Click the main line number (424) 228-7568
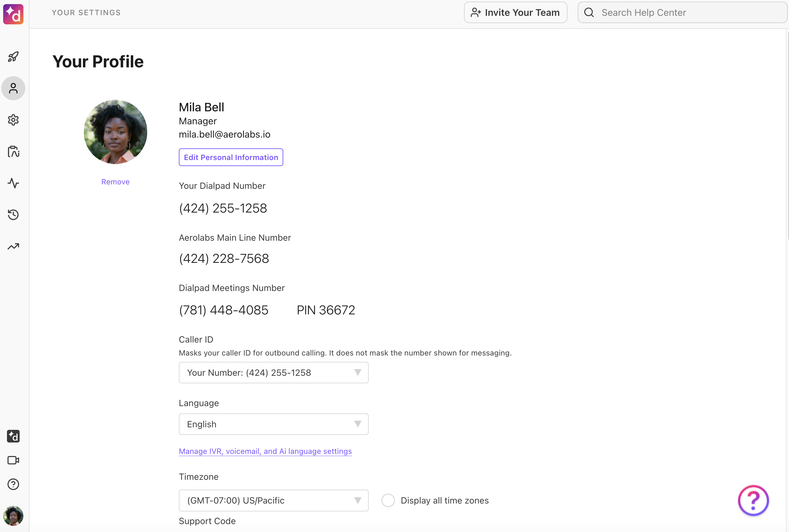Screen dimensions: 789x532 click(x=224, y=258)
